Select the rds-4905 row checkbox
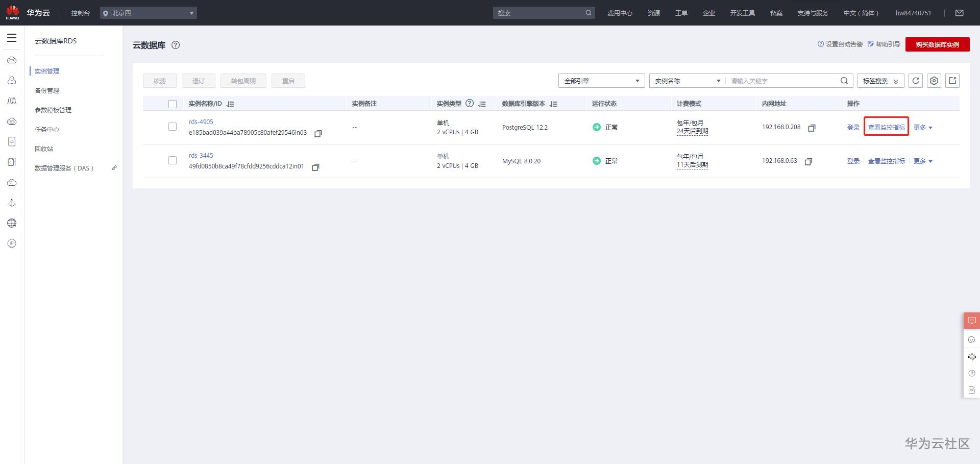Viewport: 980px width, 464px height. point(173,127)
